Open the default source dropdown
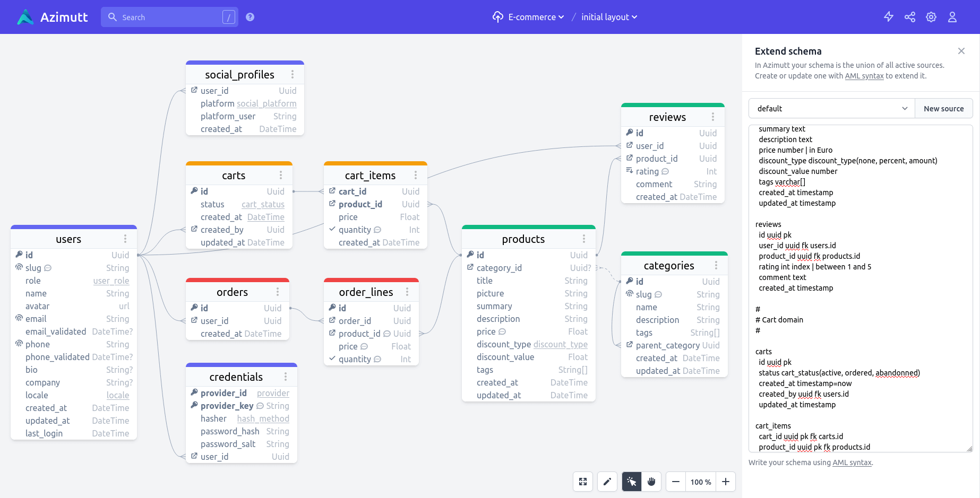Viewport: 980px width, 498px height. click(831, 108)
